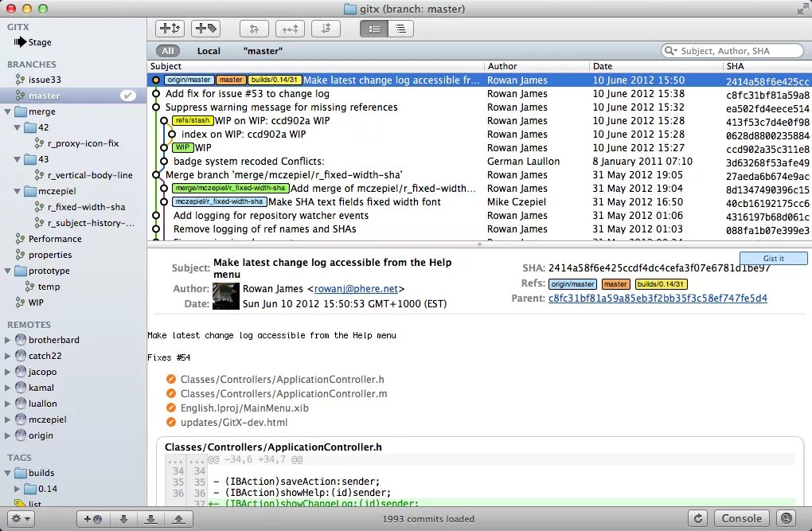
Task: Sort commits by Subject column
Action: coord(316,66)
